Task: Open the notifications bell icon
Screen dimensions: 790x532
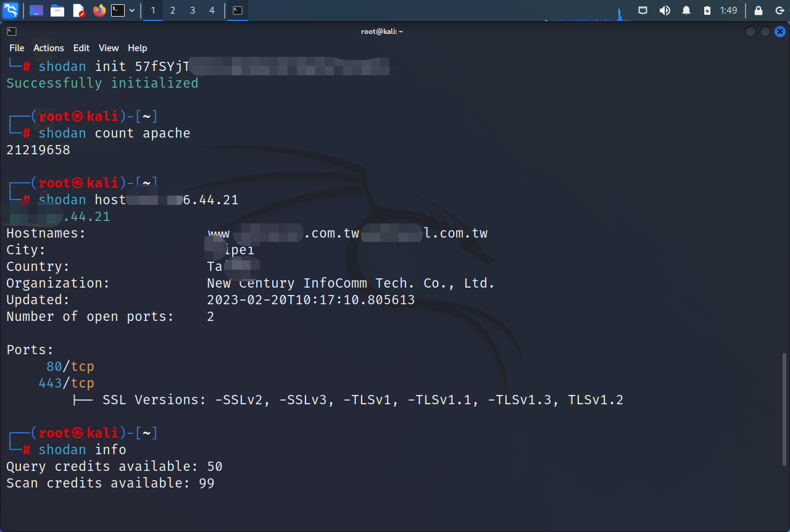Action: 686,10
